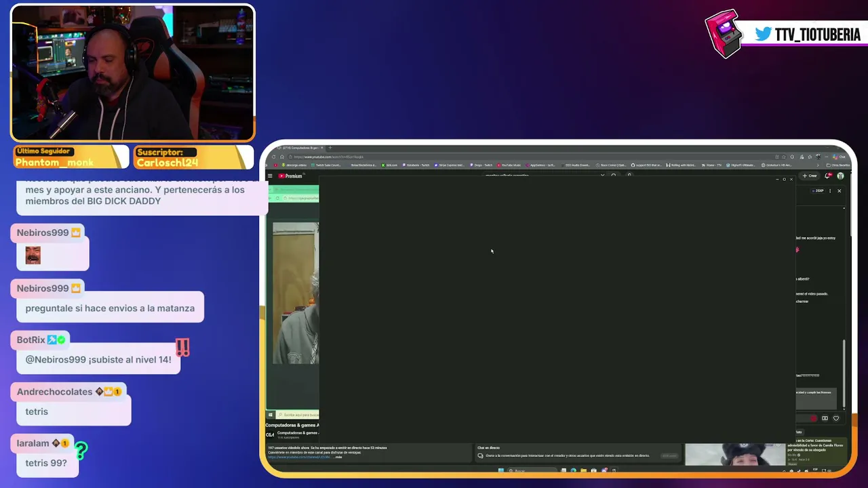This screenshot has height=488, width=868.
Task: Open File Explorer from the taskbar
Action: 583,470
